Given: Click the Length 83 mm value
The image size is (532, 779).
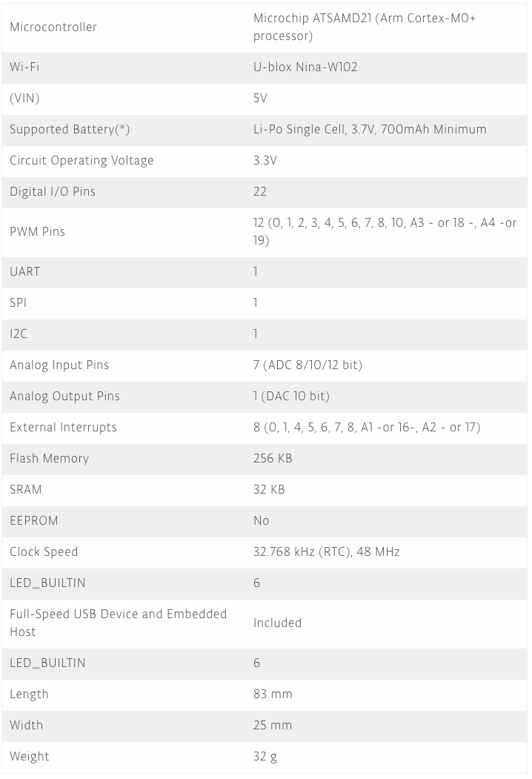Looking at the screenshot, I should 273,694.
